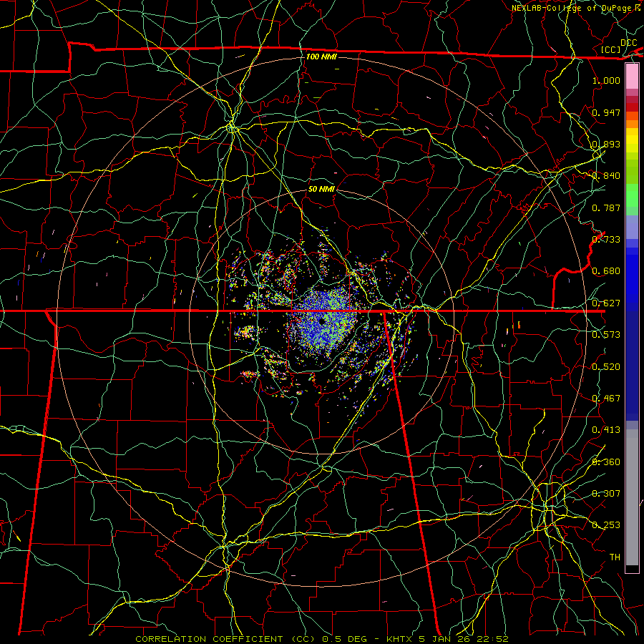Select the 0.733 scale value label
The width and height of the screenshot is (644, 644).
pyautogui.click(x=606, y=240)
